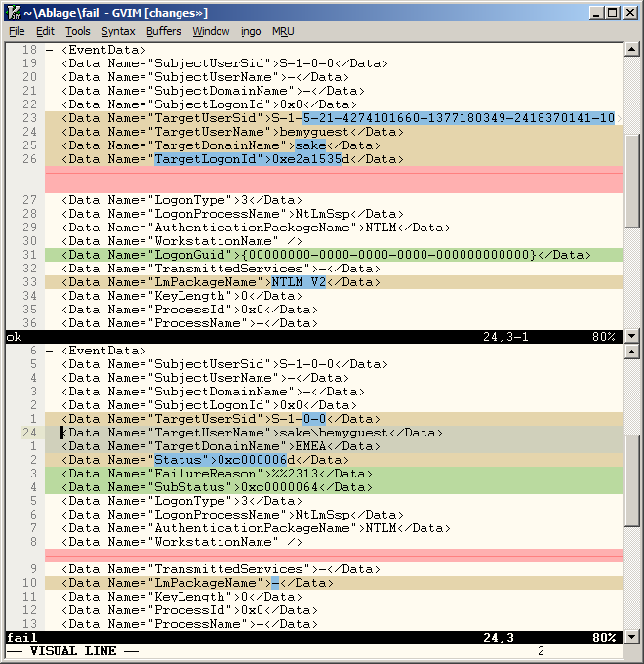
Task: Open the Syntax menu
Action: click(x=118, y=31)
